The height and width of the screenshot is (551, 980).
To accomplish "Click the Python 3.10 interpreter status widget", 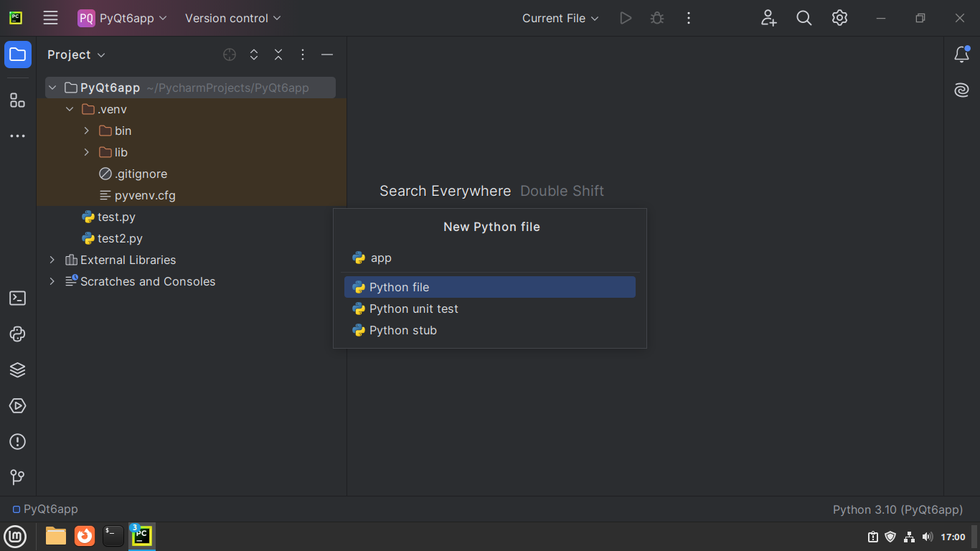I will [897, 509].
